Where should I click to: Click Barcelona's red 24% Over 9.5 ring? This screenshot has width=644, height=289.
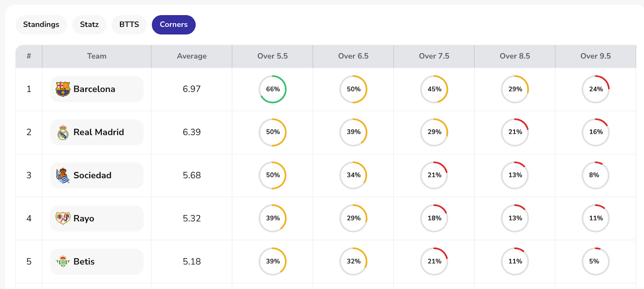tap(596, 89)
